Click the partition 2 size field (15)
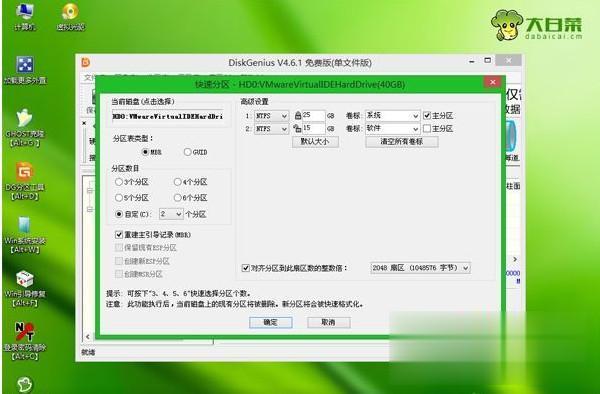Screen dimensions: 600x394 pyautogui.click(x=313, y=129)
